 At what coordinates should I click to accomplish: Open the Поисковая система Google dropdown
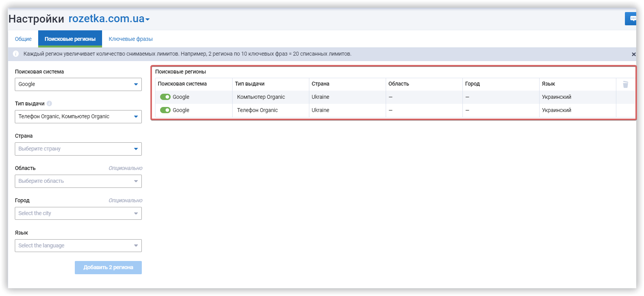click(x=78, y=84)
